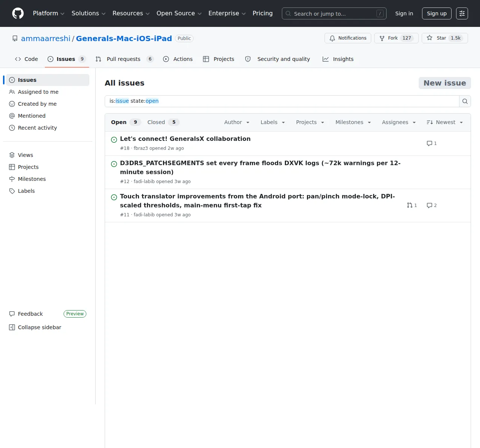Click the Labels tag icon in sidebar
Screen dimensions: 480x448
[x=12, y=191]
